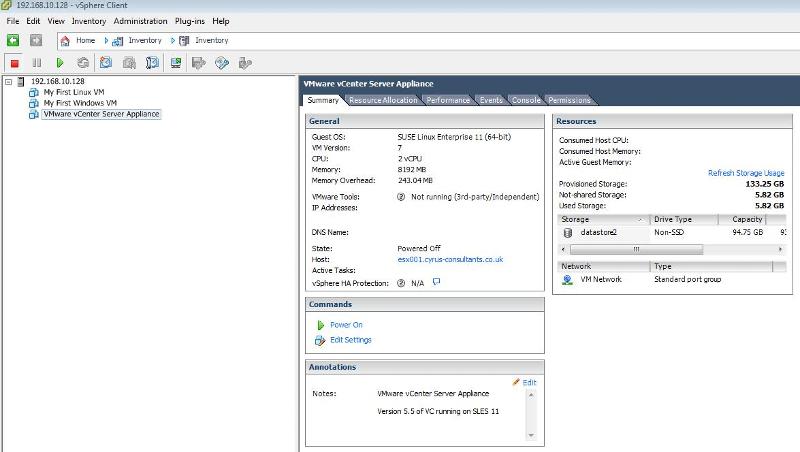Screen dimensions: 800x452
Task: Click the VMware Tools status help icon
Action: tap(401, 197)
